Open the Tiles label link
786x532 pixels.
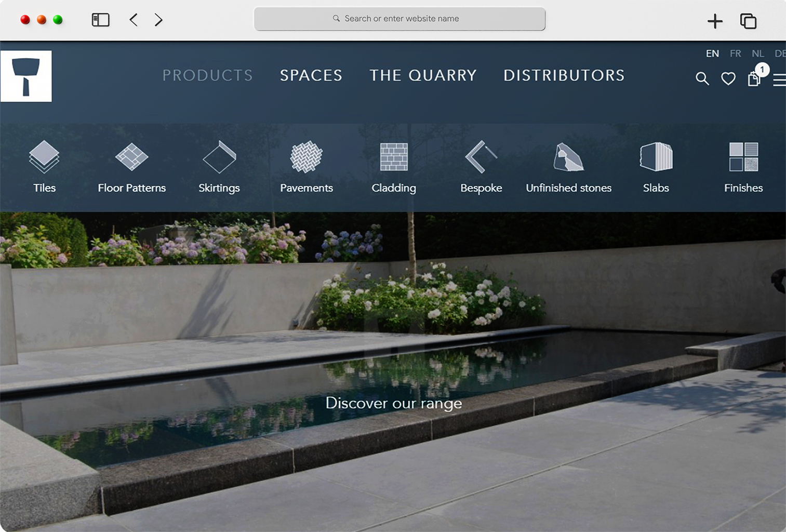pyautogui.click(x=44, y=188)
